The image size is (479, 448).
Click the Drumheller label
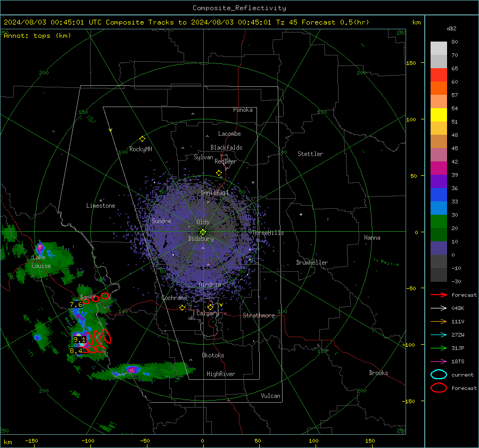(312, 263)
